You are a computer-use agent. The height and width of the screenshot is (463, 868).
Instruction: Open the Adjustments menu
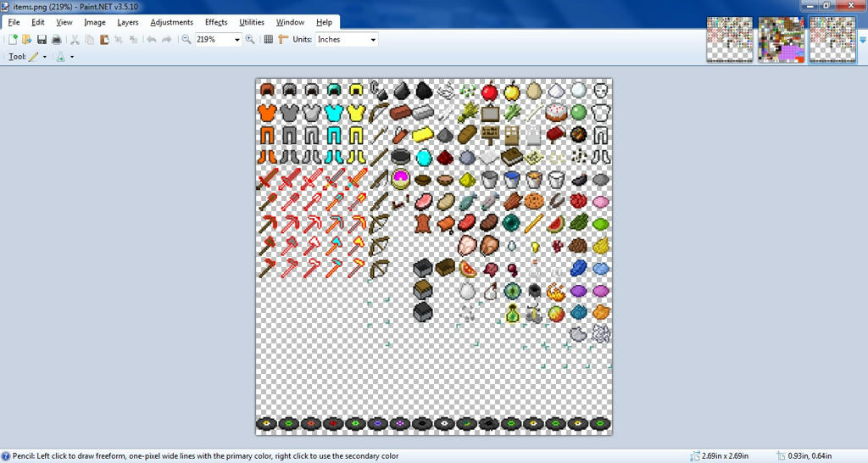click(x=171, y=22)
